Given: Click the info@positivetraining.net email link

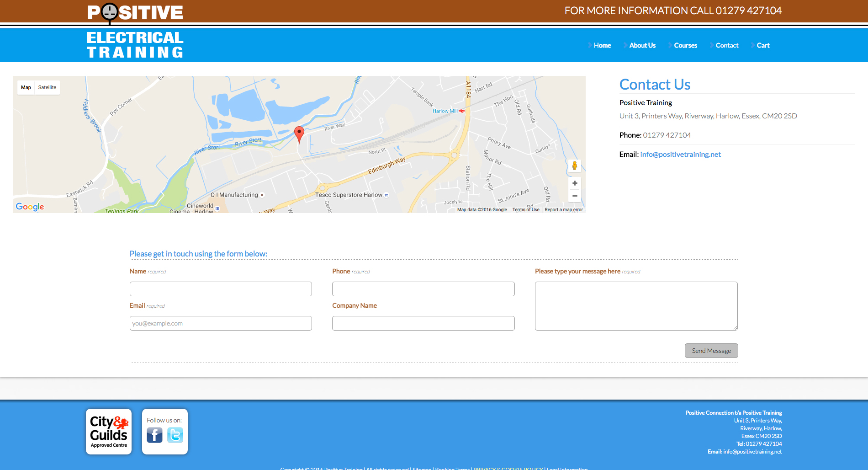Looking at the screenshot, I should [x=680, y=155].
